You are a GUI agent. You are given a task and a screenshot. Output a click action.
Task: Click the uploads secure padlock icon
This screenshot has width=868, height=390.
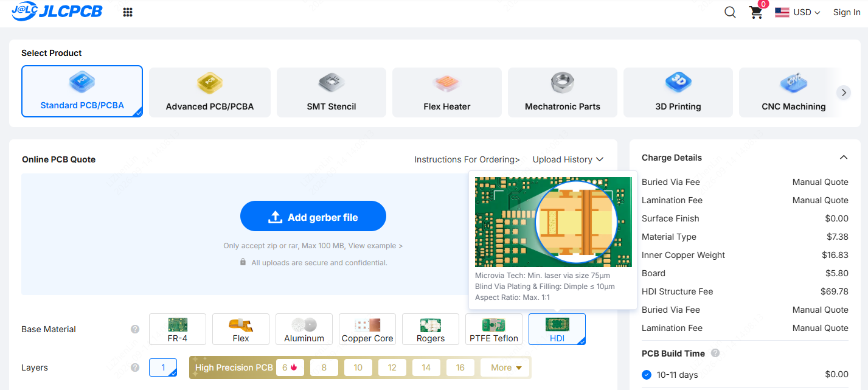243,262
